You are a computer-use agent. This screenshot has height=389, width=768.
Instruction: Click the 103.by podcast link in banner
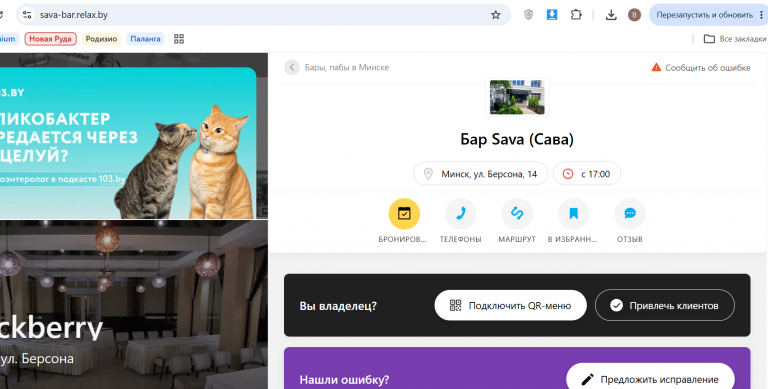point(112,179)
